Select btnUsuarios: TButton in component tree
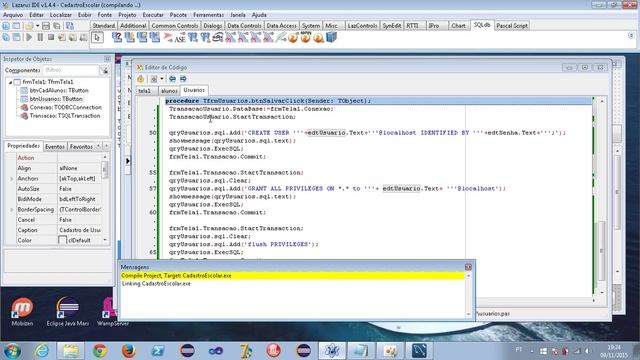 coord(56,99)
